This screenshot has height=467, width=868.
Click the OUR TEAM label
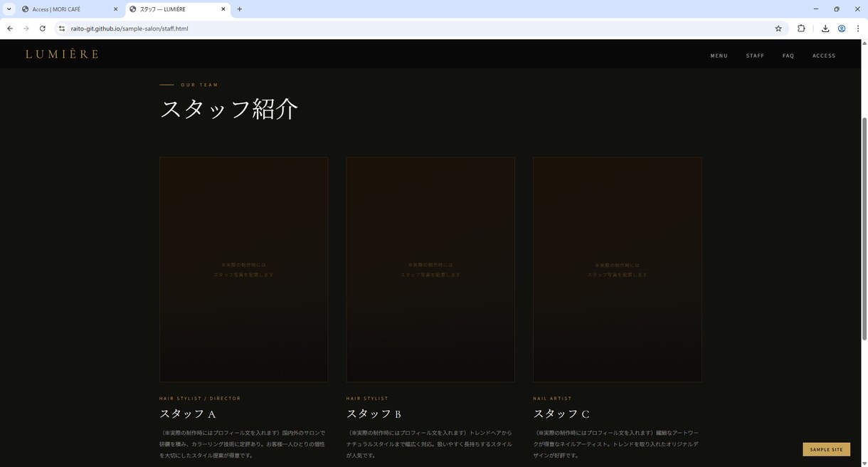coord(199,85)
